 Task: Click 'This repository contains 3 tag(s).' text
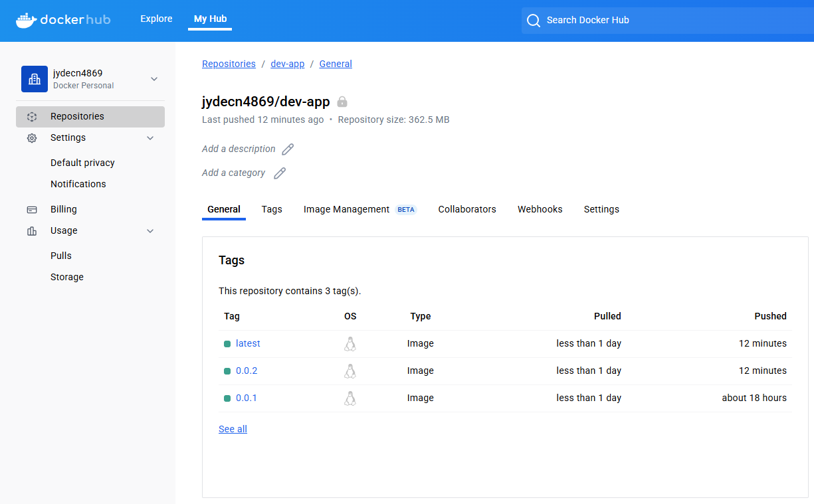tap(290, 291)
